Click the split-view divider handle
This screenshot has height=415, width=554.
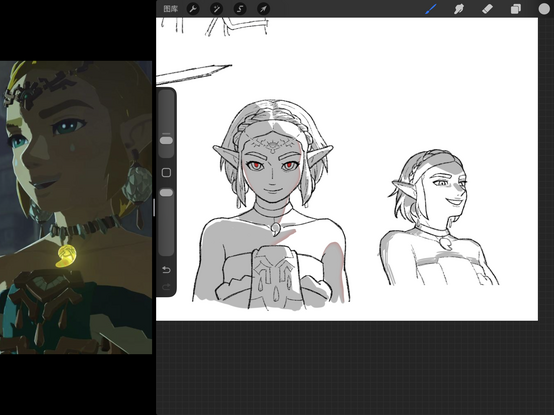154,207
